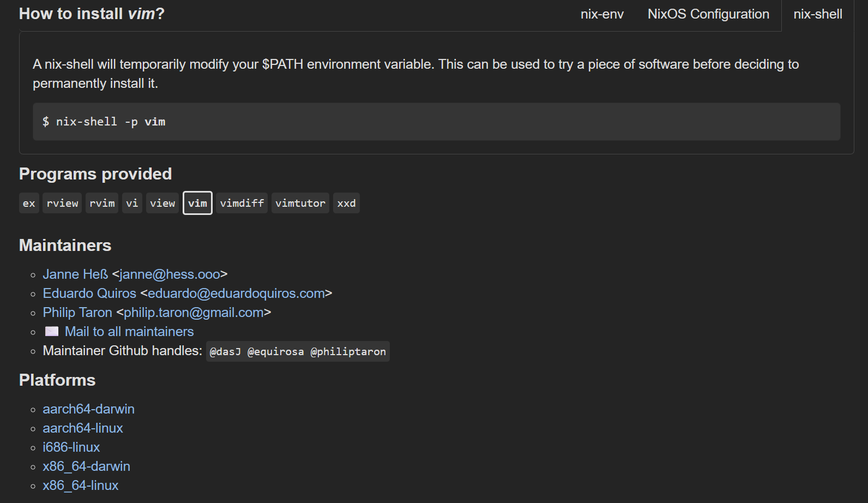
Task: Click the 'vimdiff' program tag
Action: point(242,203)
